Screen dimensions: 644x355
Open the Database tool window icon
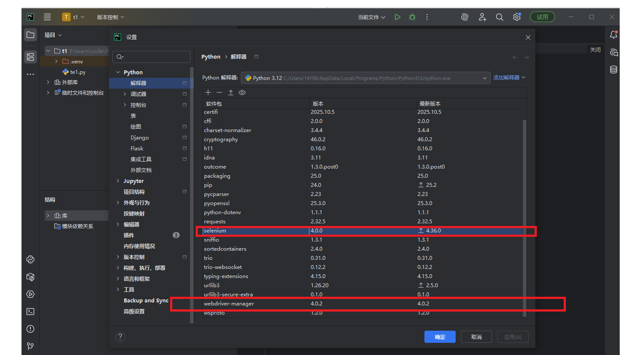click(614, 70)
